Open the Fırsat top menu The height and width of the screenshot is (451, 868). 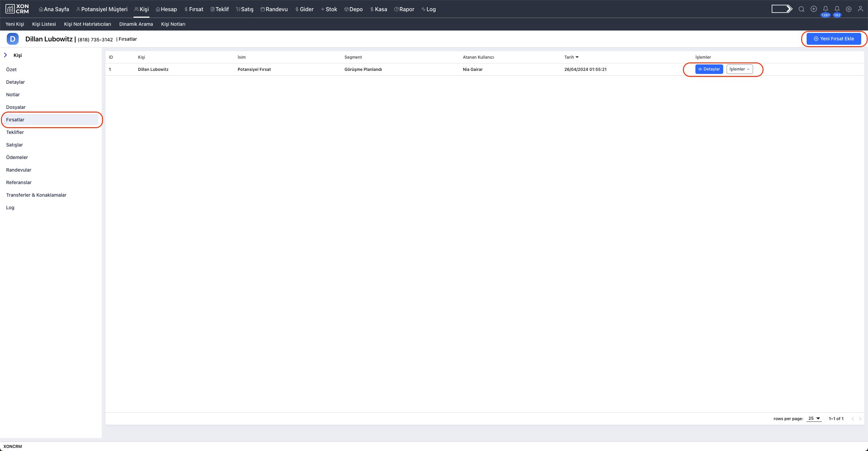pos(194,9)
